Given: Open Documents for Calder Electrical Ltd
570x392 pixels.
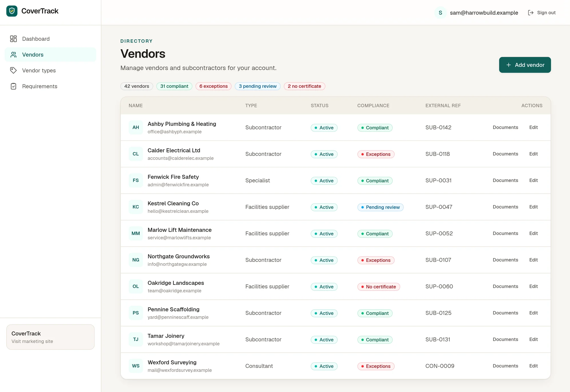Looking at the screenshot, I should (505, 154).
